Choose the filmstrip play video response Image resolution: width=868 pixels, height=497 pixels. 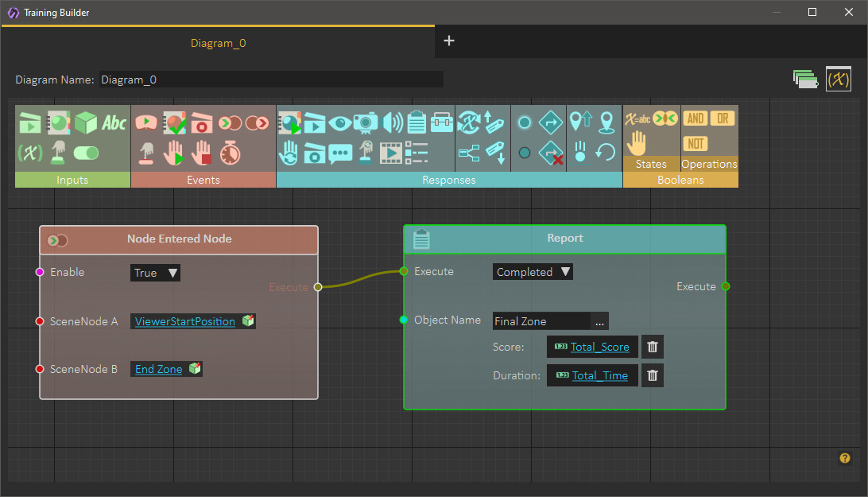click(x=391, y=153)
